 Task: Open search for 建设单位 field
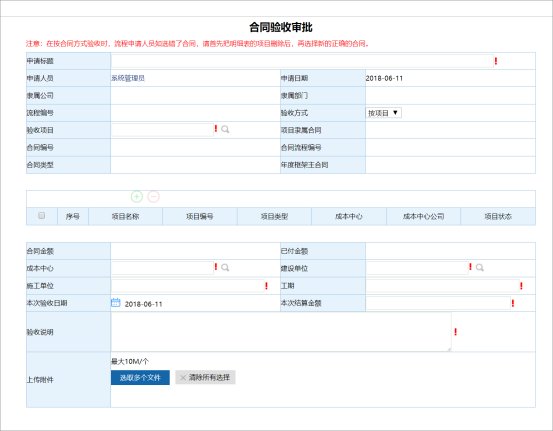[x=480, y=268]
